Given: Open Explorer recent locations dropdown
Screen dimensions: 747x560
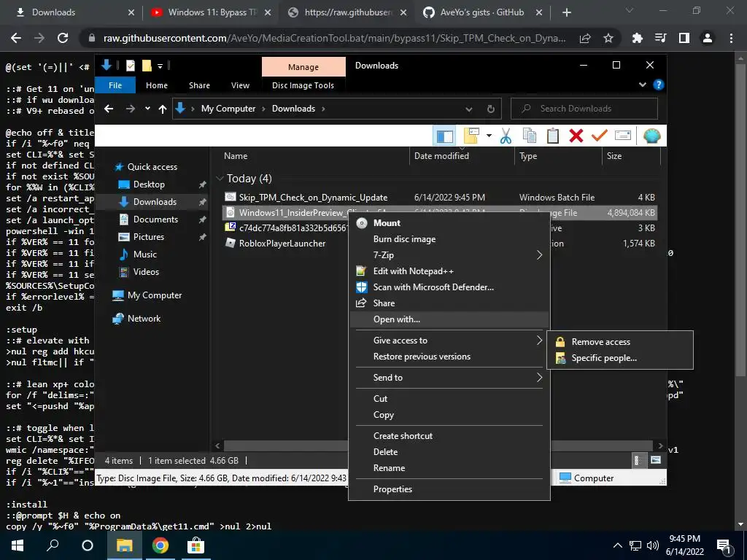Looking at the screenshot, I should tap(147, 109).
